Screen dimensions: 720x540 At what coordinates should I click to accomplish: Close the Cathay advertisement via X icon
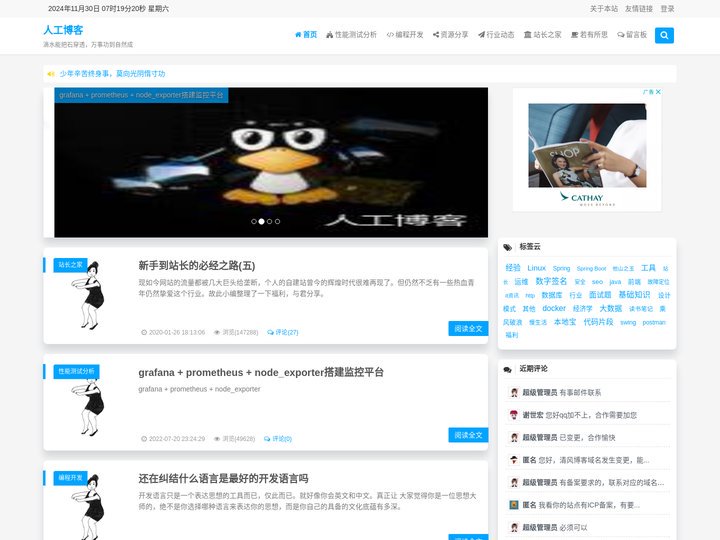[x=658, y=92]
